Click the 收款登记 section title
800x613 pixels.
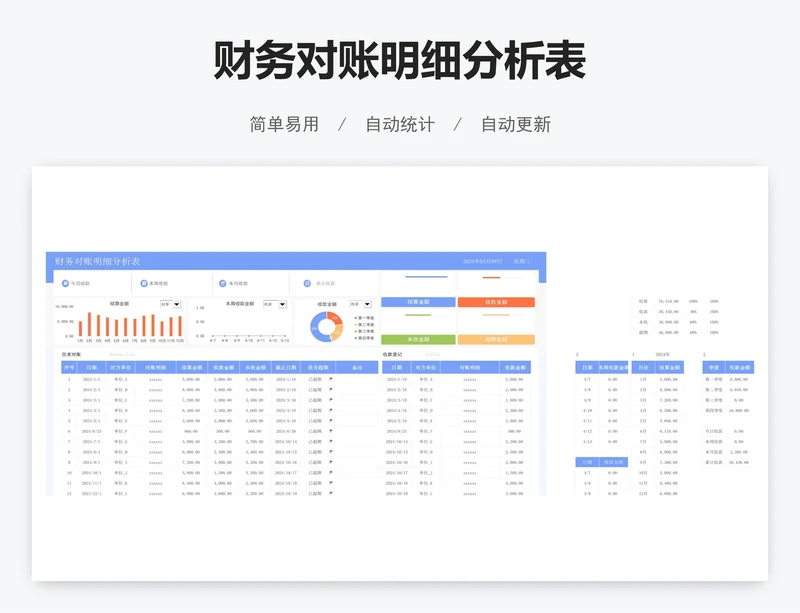coord(392,354)
